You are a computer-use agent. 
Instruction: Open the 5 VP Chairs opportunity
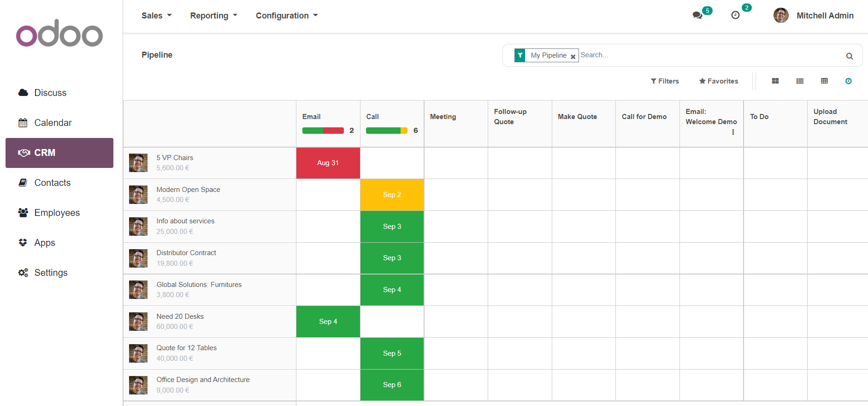click(x=175, y=158)
